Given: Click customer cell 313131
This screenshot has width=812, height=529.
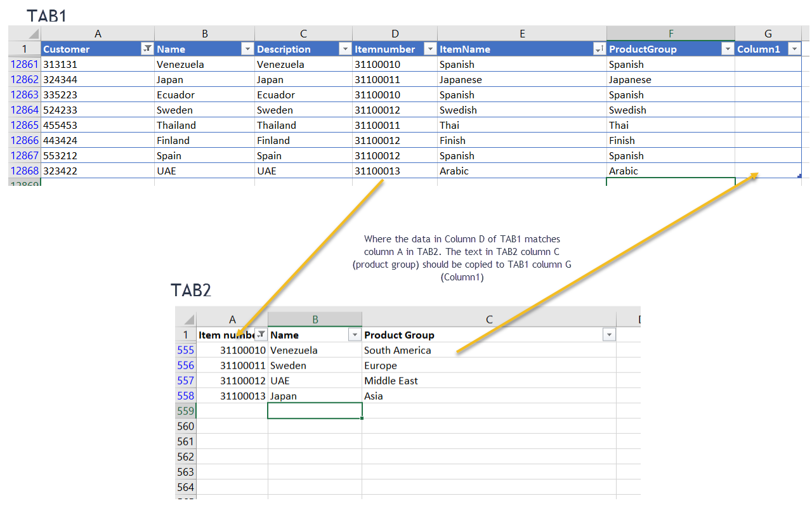Looking at the screenshot, I should pos(98,64).
